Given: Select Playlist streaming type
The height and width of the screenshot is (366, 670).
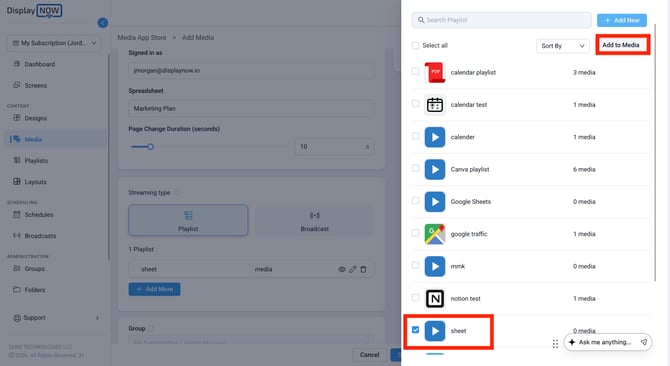Looking at the screenshot, I should tap(188, 220).
